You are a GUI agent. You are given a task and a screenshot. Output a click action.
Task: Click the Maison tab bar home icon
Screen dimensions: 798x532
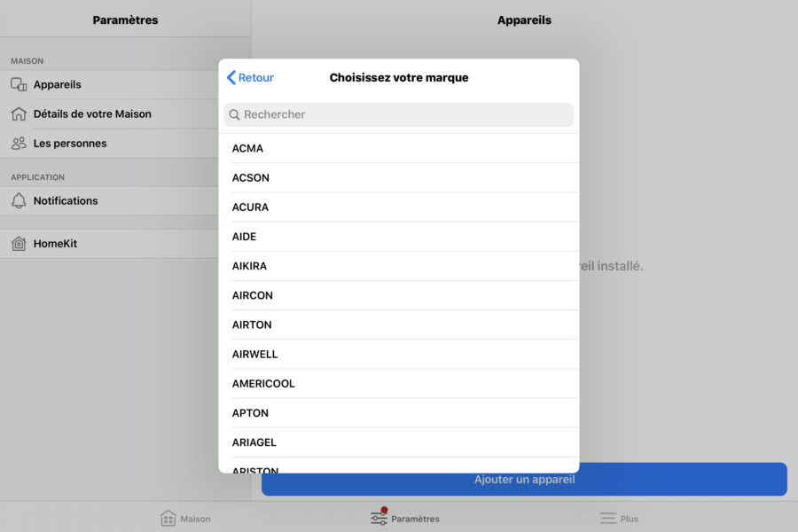coord(168,518)
